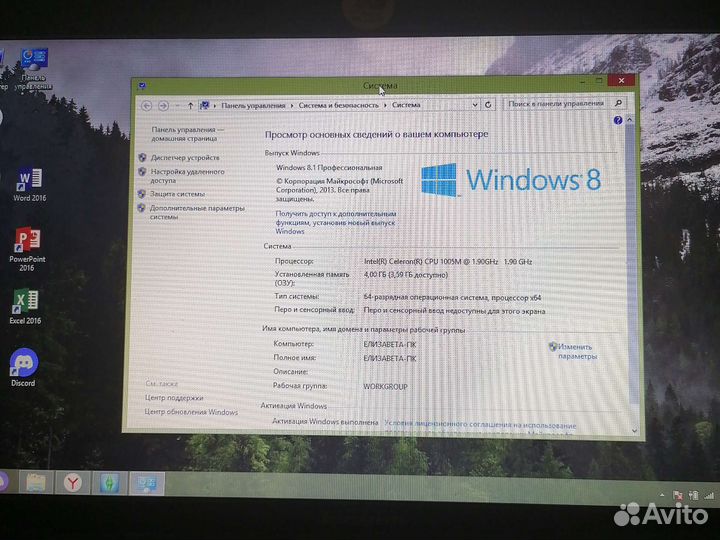720x540 pixels.
Task: Click the Панель управления breadcrumb
Action: 253,106
